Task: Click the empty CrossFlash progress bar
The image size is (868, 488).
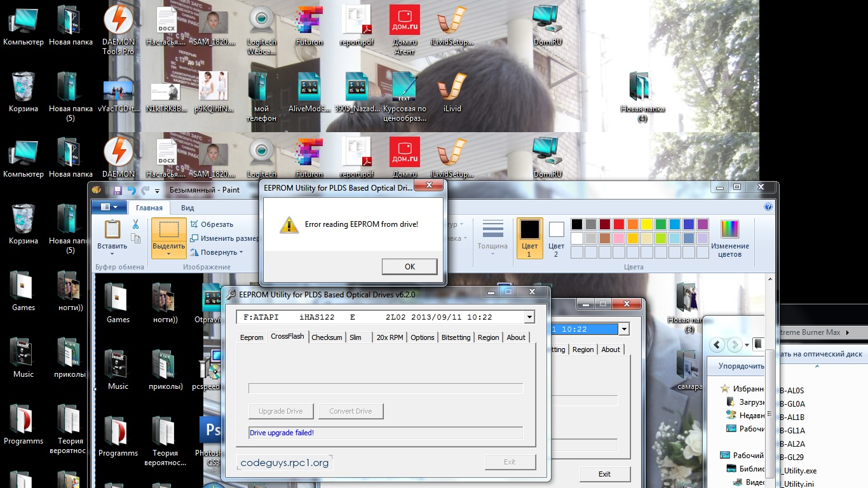Action: 385,388
